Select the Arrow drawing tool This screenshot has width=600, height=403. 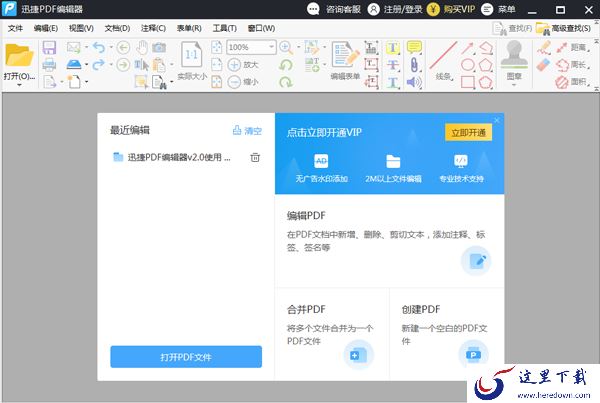click(467, 48)
